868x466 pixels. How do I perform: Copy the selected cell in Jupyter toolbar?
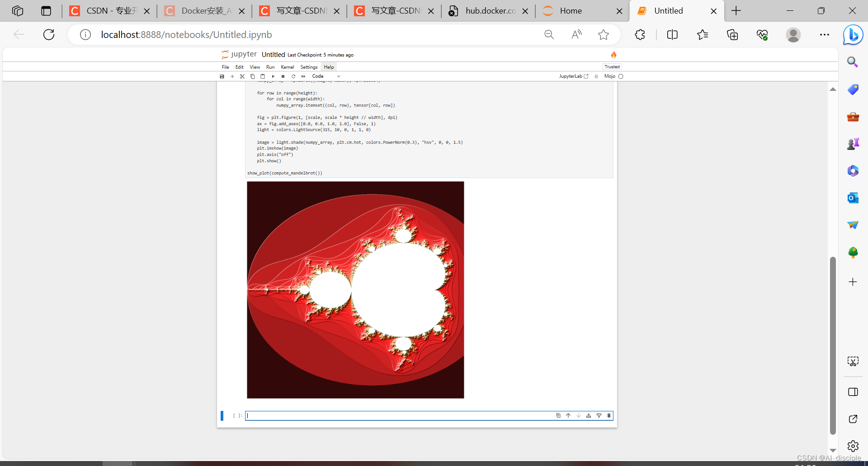[x=253, y=76]
